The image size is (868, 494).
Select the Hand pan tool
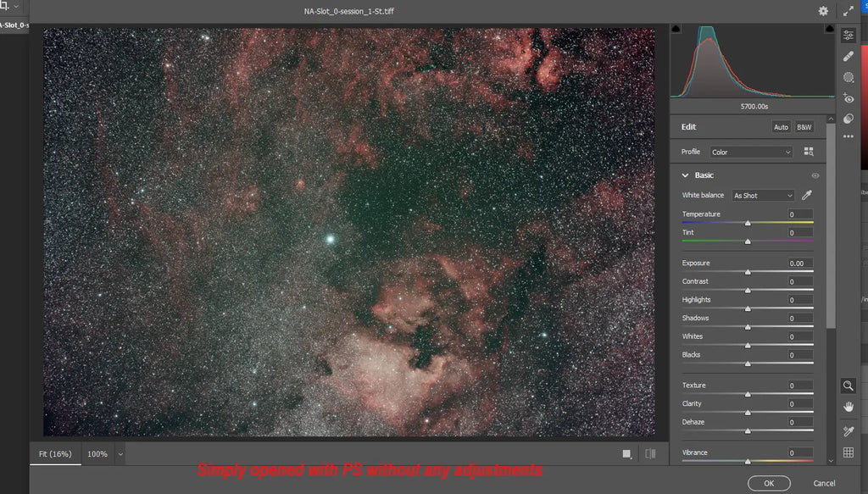(x=849, y=407)
